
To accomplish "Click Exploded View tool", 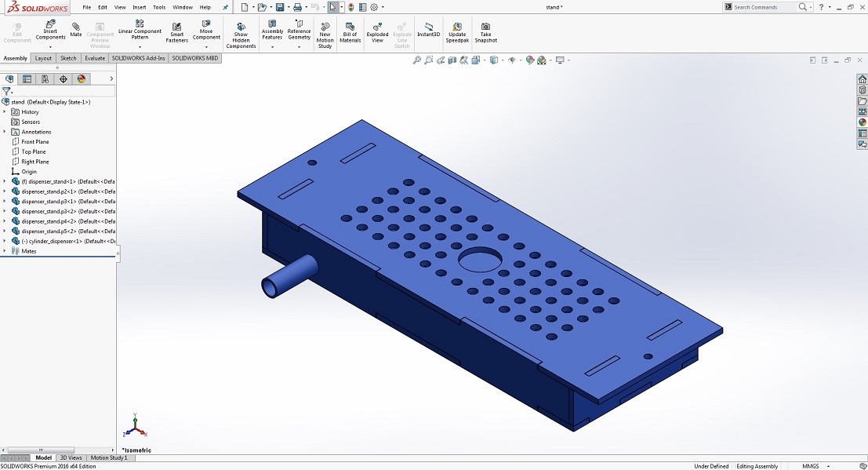I will pos(377,33).
